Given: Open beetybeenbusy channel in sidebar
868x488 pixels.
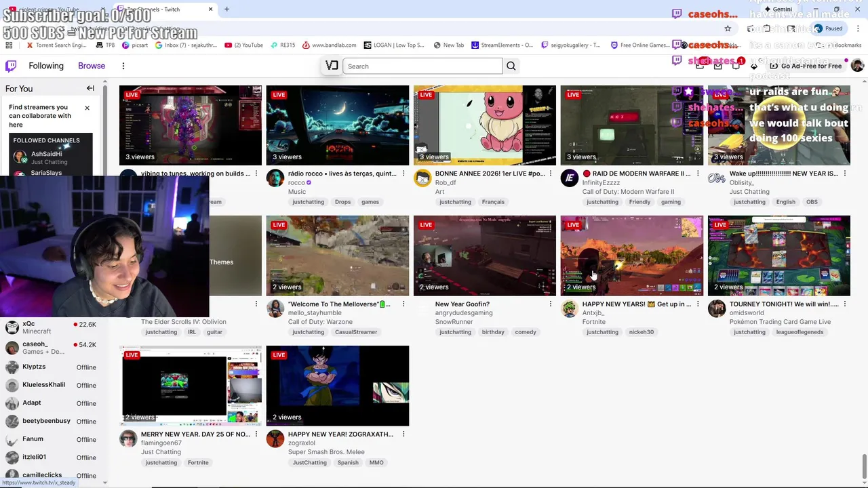Looking at the screenshot, I should point(52,421).
